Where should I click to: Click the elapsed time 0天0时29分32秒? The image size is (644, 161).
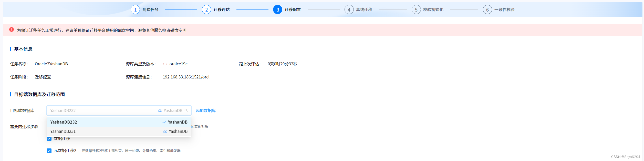coord(282,64)
